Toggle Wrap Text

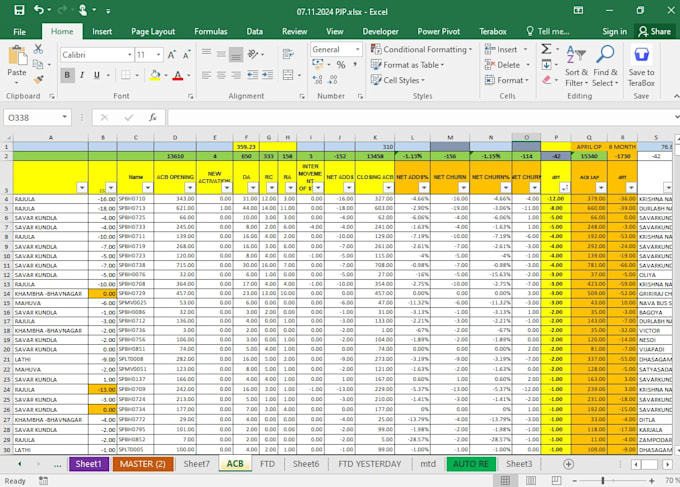pyautogui.click(x=288, y=54)
